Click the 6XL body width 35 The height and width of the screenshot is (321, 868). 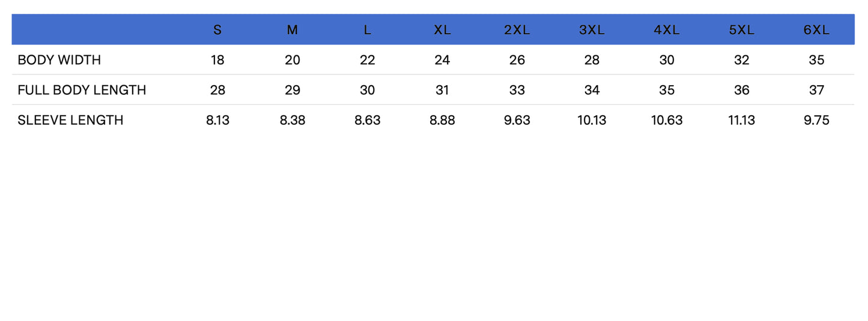816,60
